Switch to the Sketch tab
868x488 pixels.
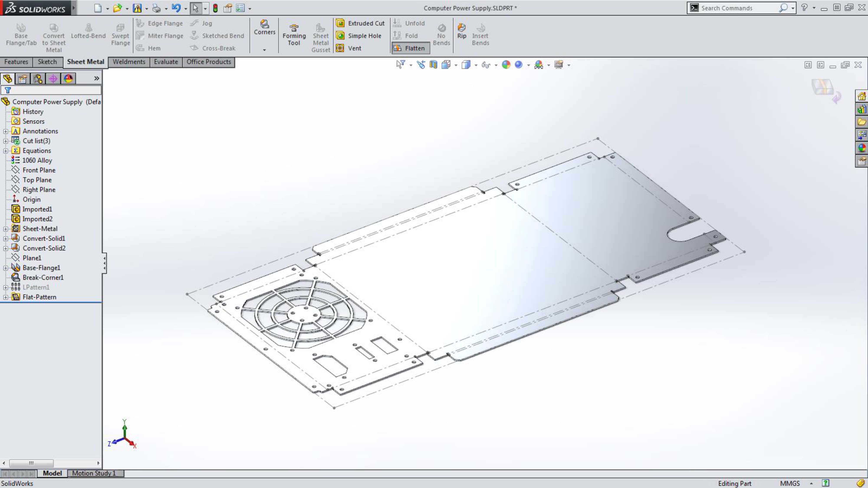[47, 62]
